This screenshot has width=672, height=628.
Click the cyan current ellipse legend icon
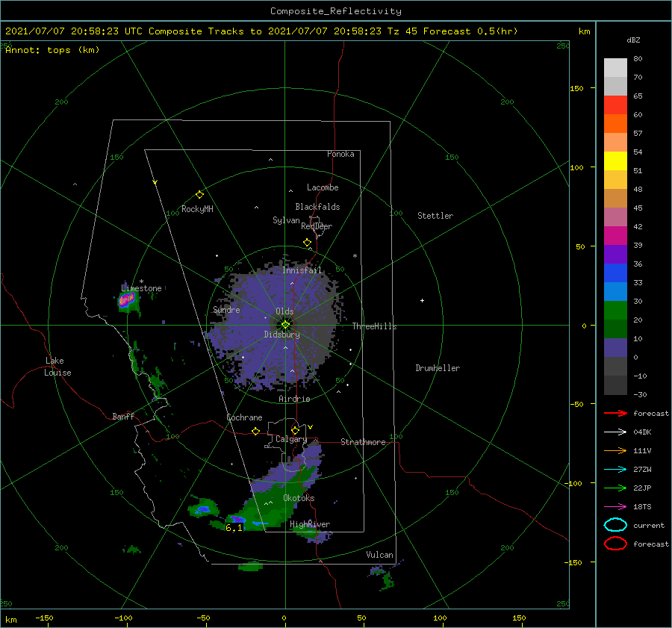[x=615, y=525]
